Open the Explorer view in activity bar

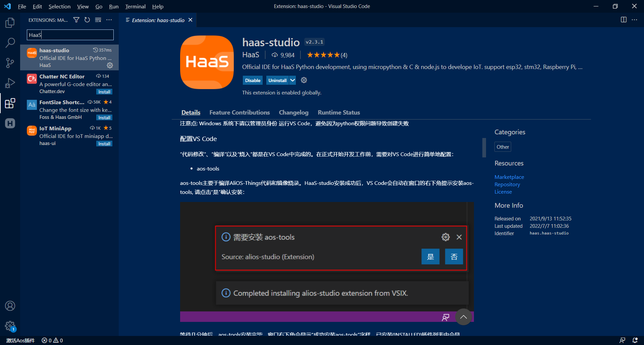pos(10,23)
